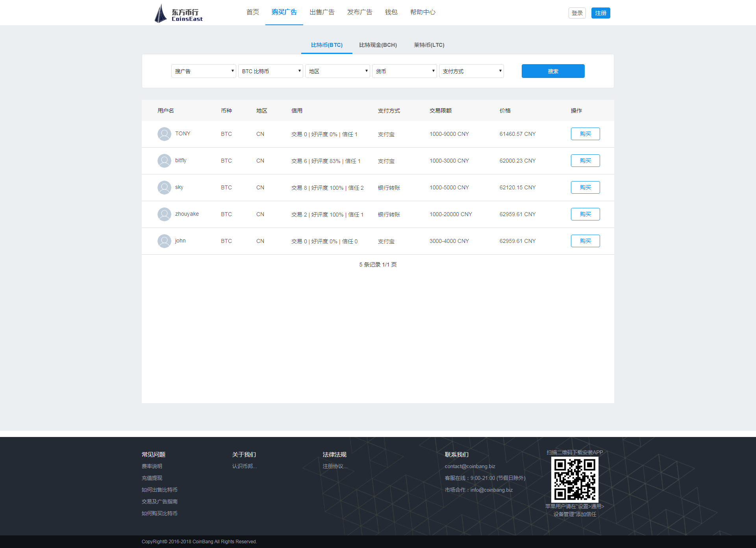
Task: Click price 61460.57 CNY
Action: [x=517, y=134]
